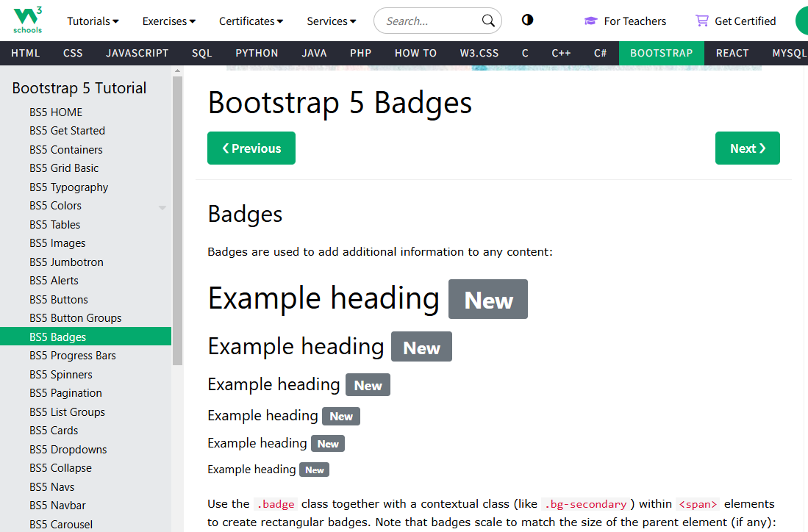
Task: Open BS5 Alerts in sidebar
Action: [x=85, y=281]
